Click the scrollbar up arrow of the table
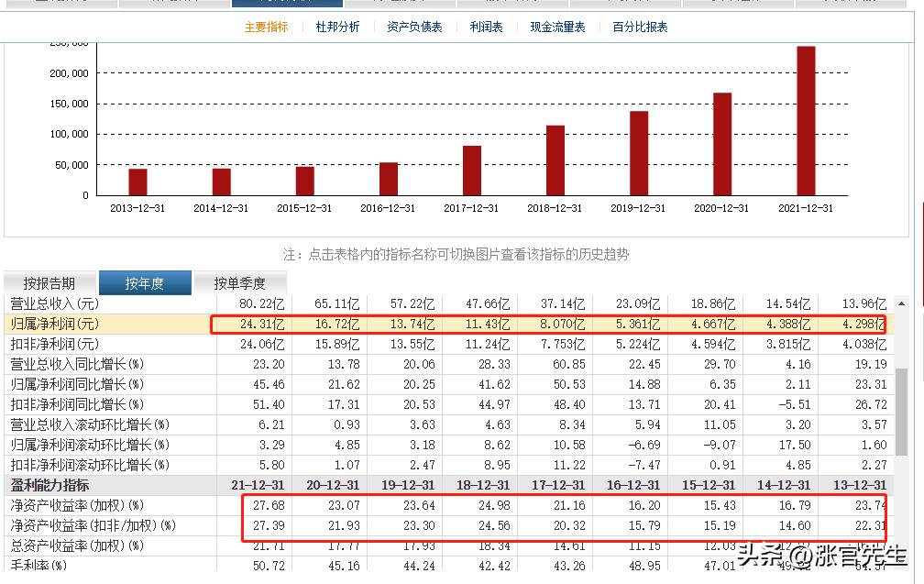The image size is (924, 584). (x=902, y=303)
